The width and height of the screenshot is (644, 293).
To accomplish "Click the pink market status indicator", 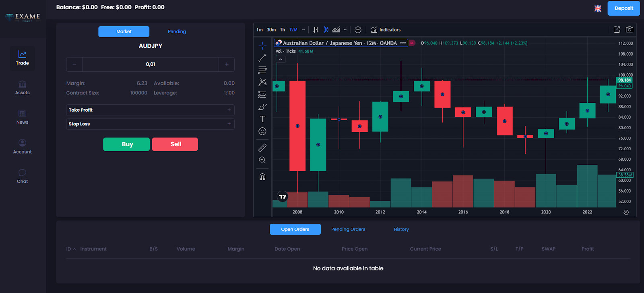I will (412, 43).
